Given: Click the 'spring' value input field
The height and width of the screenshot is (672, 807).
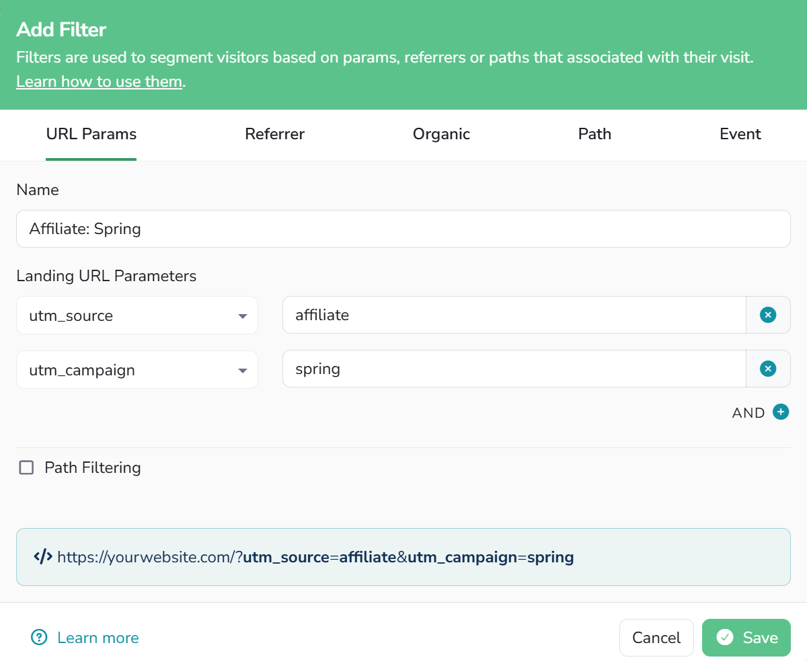Looking at the screenshot, I should 514,369.
